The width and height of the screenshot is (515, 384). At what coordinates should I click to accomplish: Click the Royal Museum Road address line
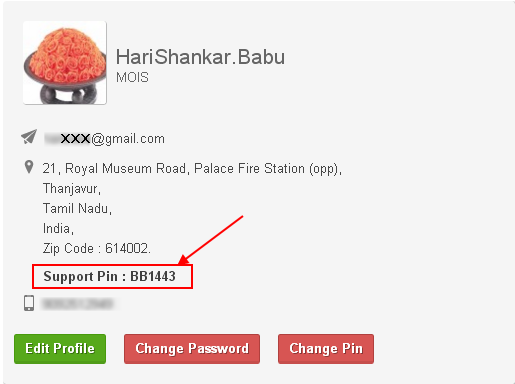pyautogui.click(x=192, y=169)
